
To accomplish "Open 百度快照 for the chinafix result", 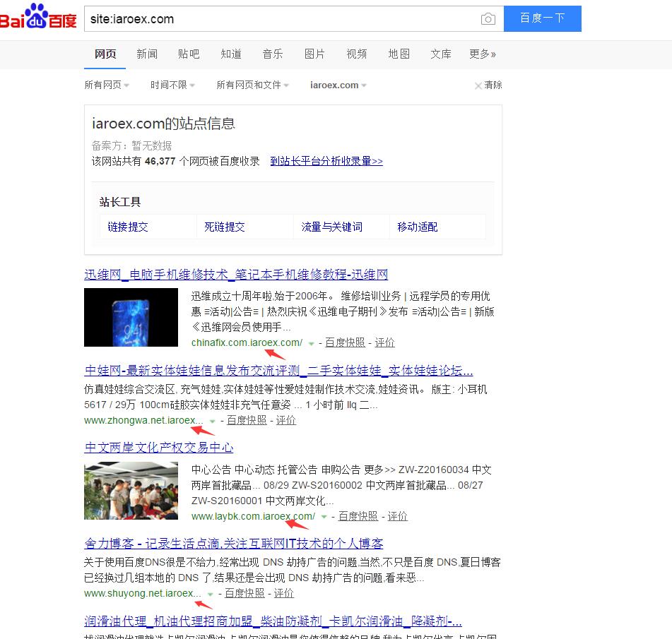I will (345, 342).
